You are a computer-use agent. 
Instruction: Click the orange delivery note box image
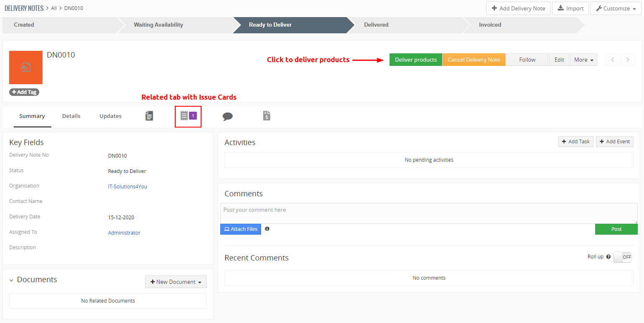pos(26,68)
